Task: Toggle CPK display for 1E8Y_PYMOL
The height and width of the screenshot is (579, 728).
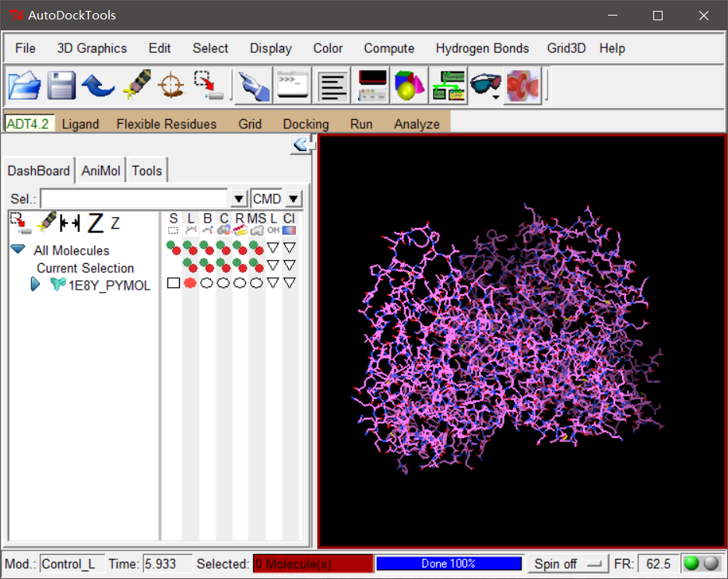Action: click(223, 283)
